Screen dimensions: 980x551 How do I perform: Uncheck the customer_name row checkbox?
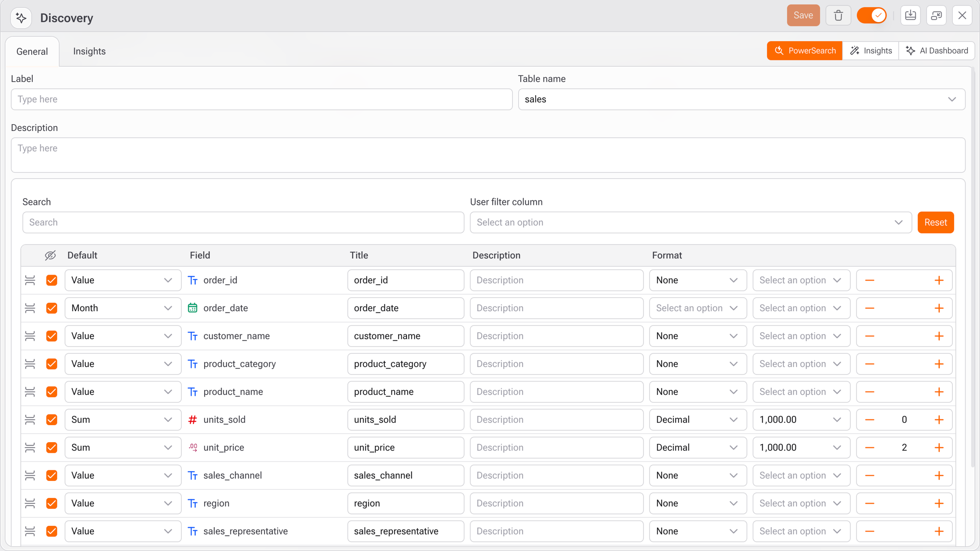(52, 336)
